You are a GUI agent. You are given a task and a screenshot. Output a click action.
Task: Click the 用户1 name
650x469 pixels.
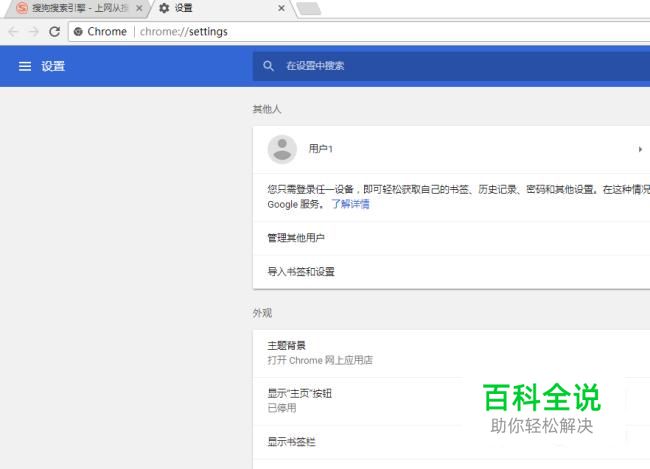(x=320, y=149)
